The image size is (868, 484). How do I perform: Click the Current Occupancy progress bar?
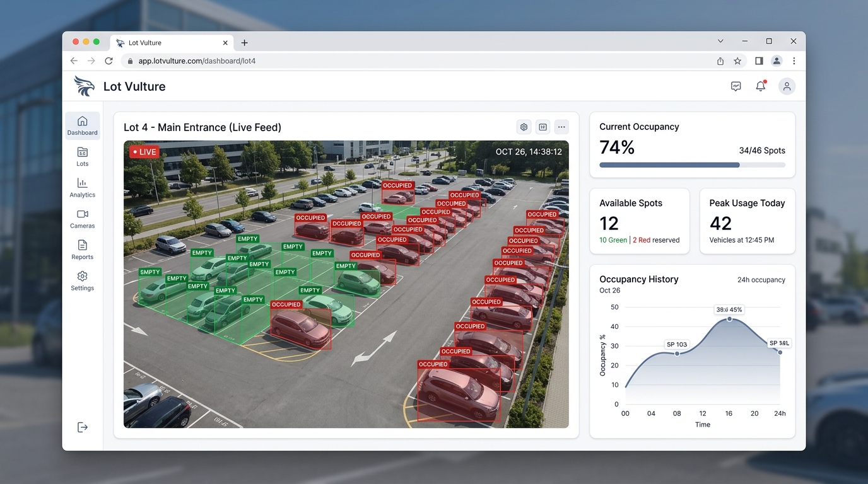click(692, 165)
